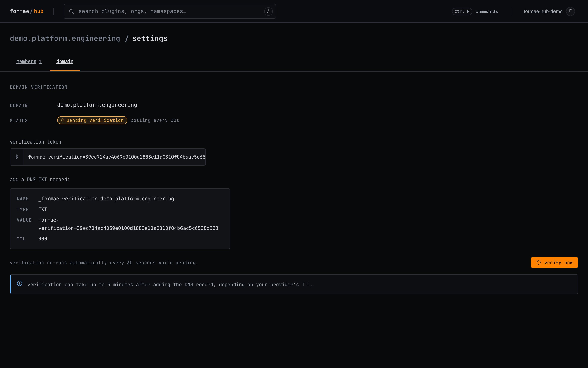588x368 pixels.
Task: Click the DNS record VALUE text
Action: point(128,224)
